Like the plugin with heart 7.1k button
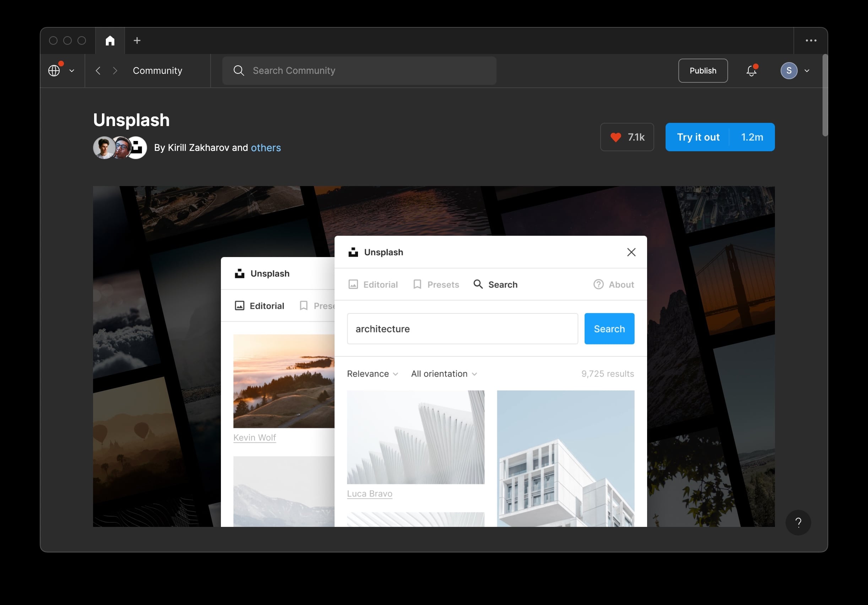 [627, 137]
